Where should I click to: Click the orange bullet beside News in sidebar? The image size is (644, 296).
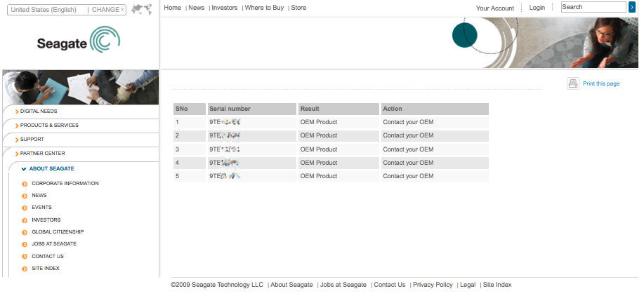(25, 196)
